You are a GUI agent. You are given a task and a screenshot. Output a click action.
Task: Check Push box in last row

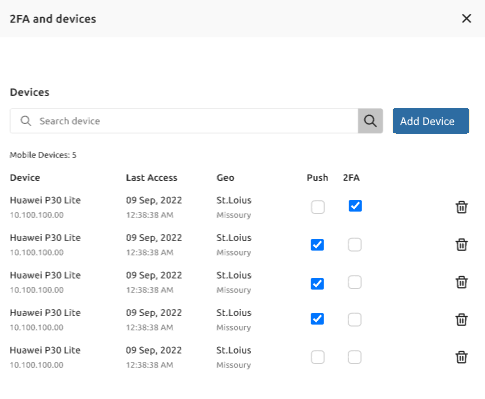point(318,357)
